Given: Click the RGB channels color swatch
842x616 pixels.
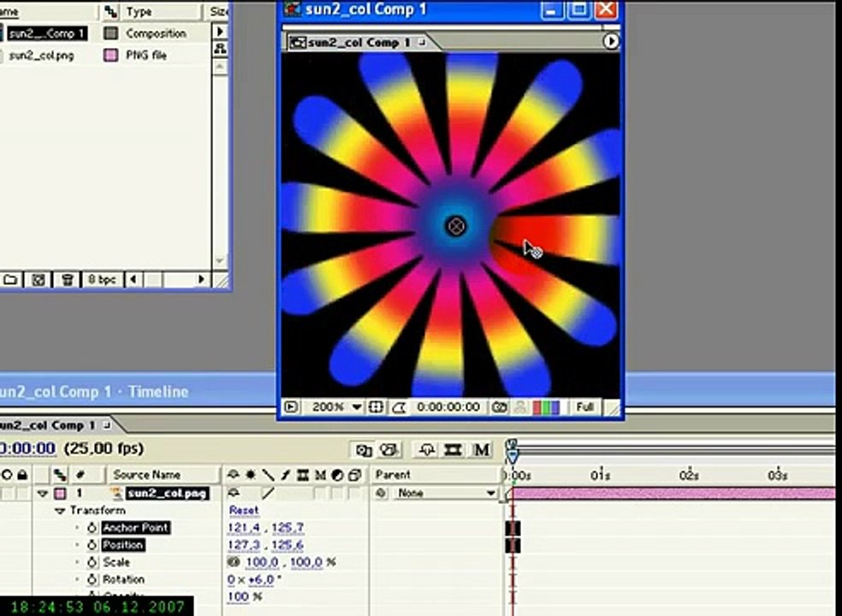Looking at the screenshot, I should click(545, 407).
